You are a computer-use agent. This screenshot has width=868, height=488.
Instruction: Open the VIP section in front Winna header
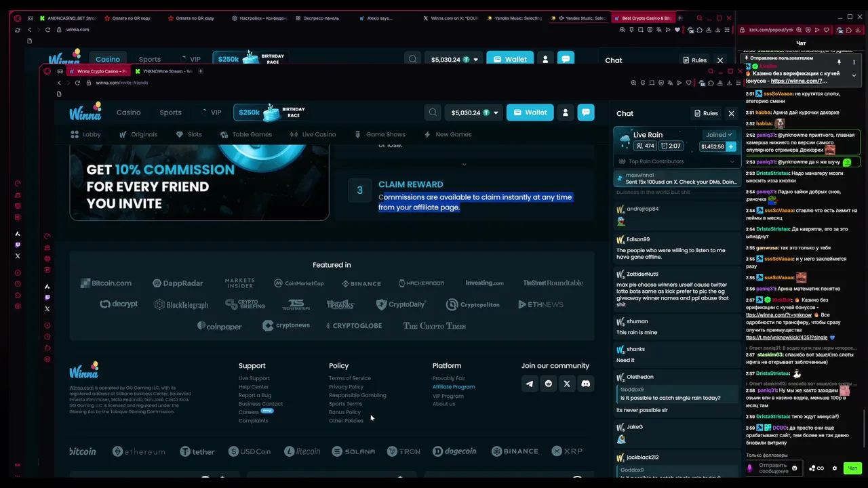[212, 113]
